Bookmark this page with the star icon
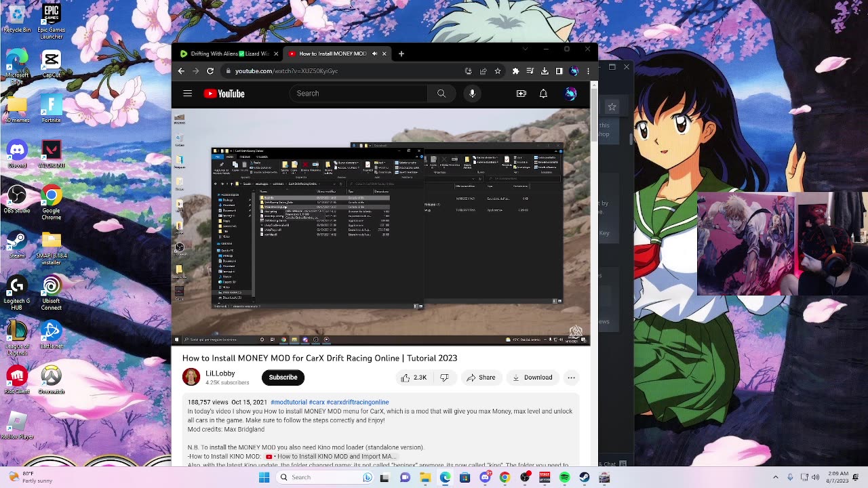This screenshot has height=488, width=868. coord(498,70)
